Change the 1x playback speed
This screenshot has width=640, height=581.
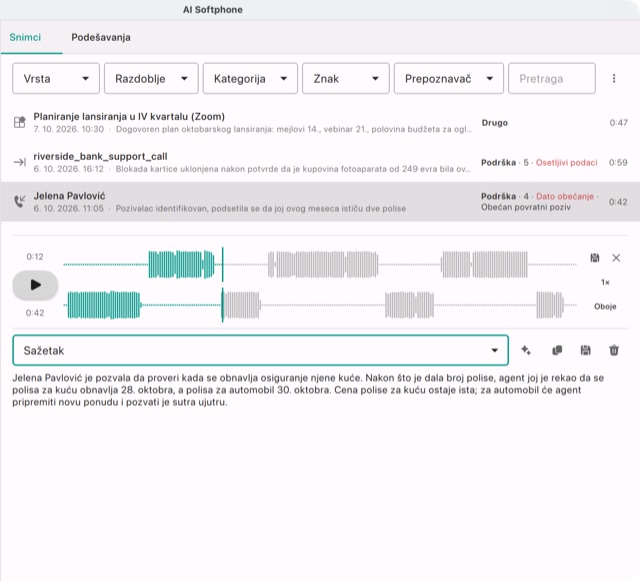click(605, 282)
